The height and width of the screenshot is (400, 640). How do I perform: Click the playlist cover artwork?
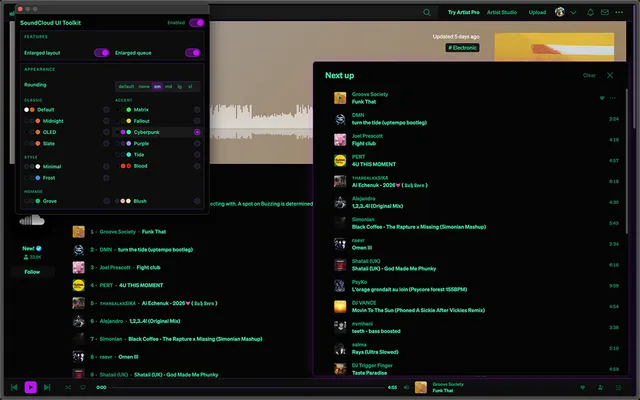(x=554, y=47)
